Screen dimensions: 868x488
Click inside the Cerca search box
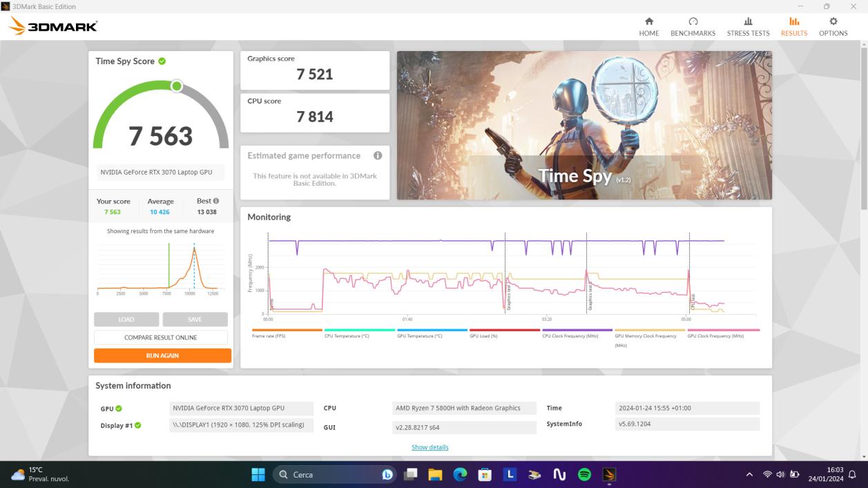coord(325,474)
